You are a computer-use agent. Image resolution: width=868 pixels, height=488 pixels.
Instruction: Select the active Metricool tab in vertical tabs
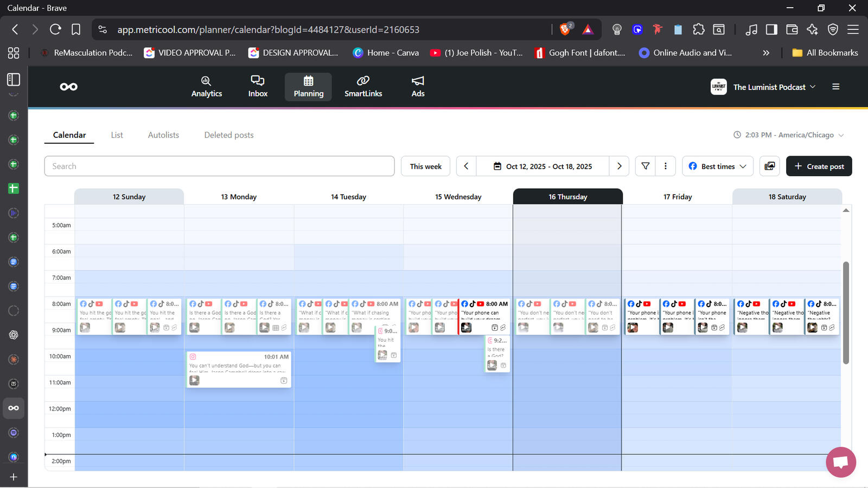[14, 408]
